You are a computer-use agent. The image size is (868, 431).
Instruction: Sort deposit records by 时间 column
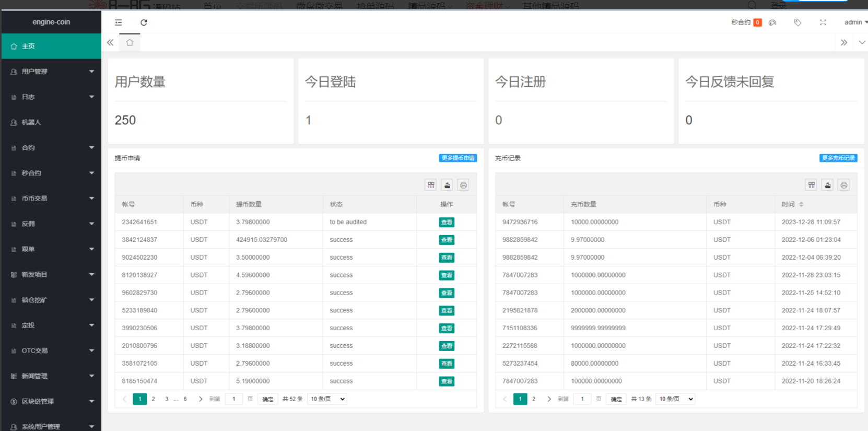point(801,204)
